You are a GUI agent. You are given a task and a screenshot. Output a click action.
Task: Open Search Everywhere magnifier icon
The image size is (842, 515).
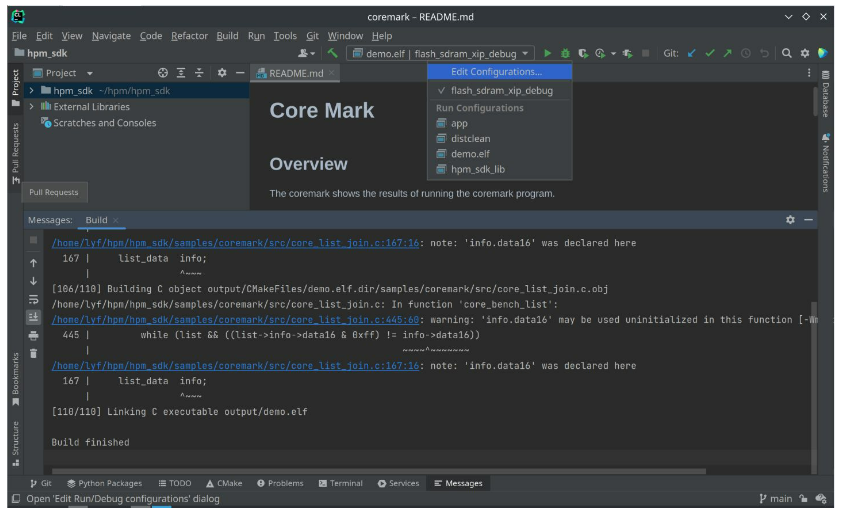[787, 53]
